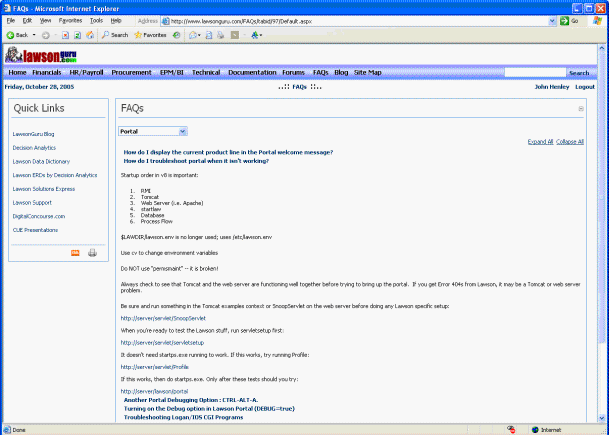Click the Messenger icon in toolbar
Image resolution: width=609 pixels, height=435 pixels.
(255, 35)
